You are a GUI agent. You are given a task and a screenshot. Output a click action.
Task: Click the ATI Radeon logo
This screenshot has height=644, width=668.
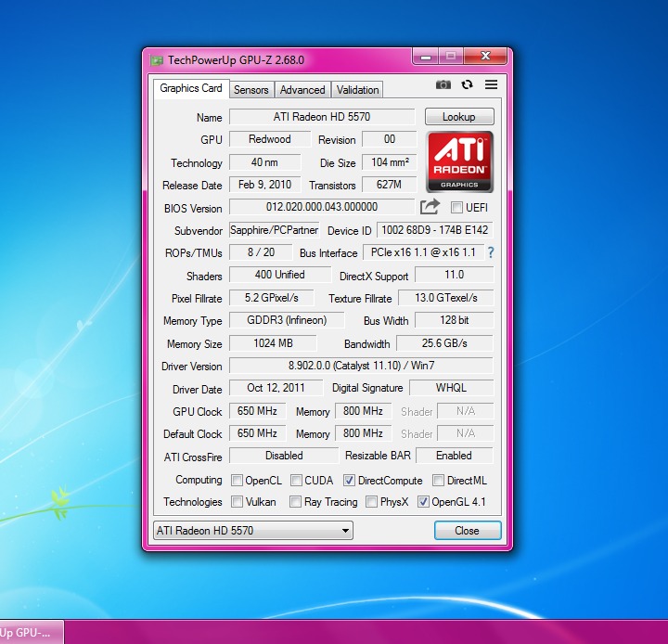[x=459, y=161]
